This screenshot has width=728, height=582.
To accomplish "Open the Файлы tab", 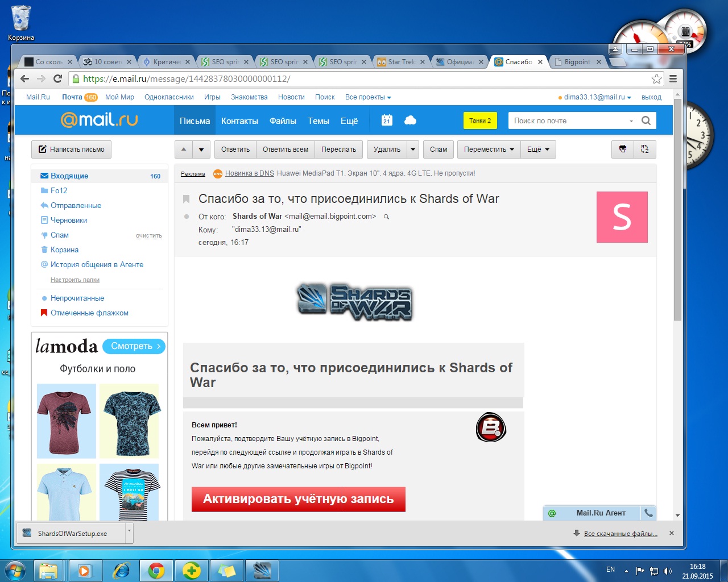I will coord(283,120).
